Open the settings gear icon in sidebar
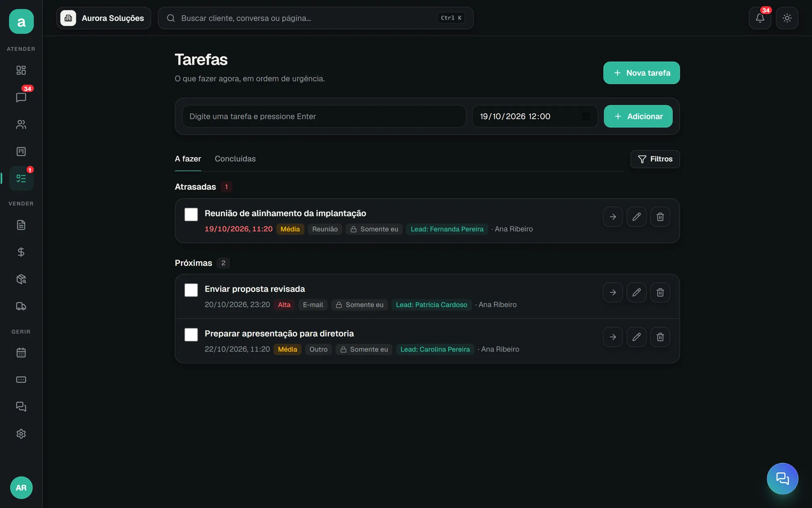The width and height of the screenshot is (812, 508). [21, 434]
